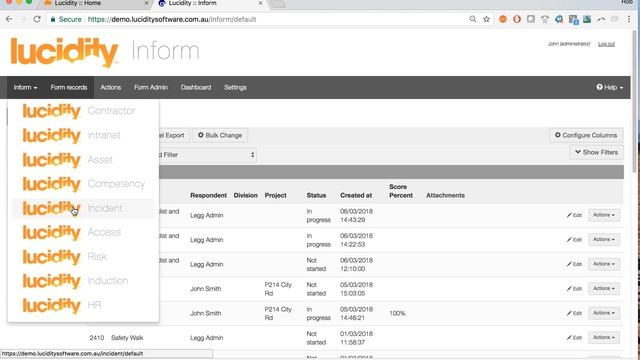Edit the 05/03/2018 15:03:05 record

574,289
